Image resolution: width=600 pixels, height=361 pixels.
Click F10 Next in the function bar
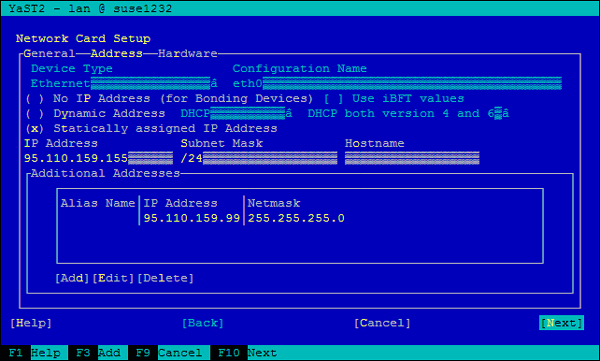[248, 353]
